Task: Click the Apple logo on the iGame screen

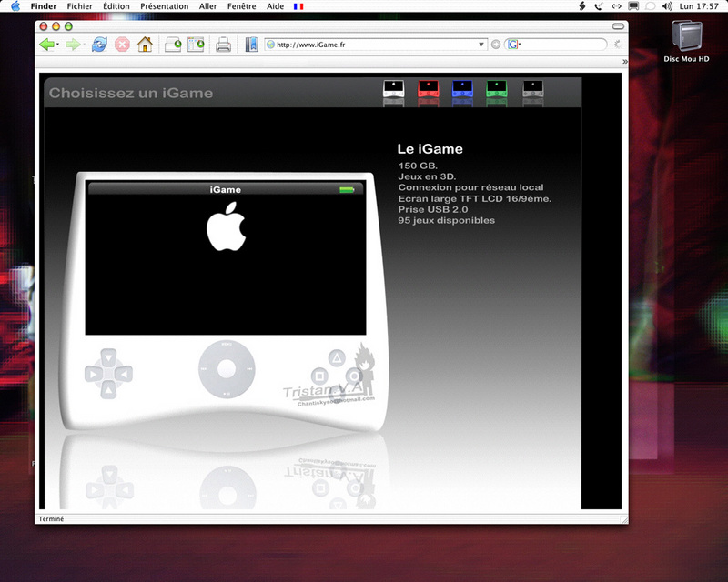Action: click(226, 226)
